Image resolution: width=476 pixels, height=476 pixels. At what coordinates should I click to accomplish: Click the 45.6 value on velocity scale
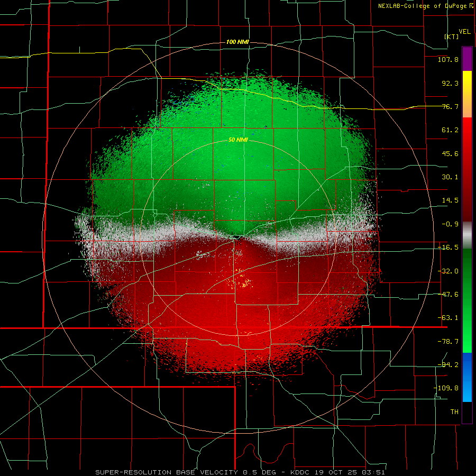[x=450, y=153]
